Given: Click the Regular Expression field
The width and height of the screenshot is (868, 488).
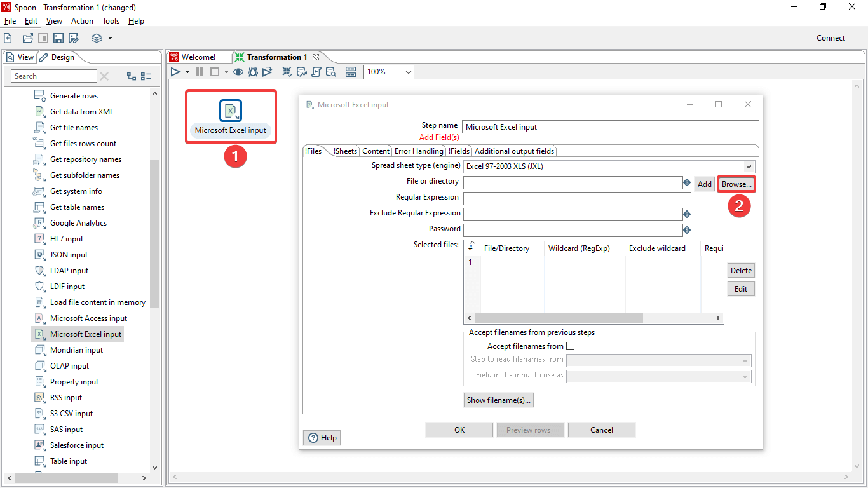Looking at the screenshot, I should click(577, 199).
